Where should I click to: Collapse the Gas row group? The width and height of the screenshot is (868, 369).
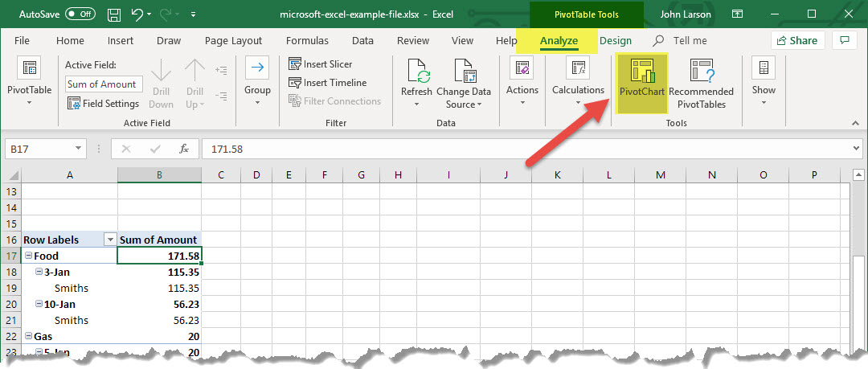(x=28, y=336)
